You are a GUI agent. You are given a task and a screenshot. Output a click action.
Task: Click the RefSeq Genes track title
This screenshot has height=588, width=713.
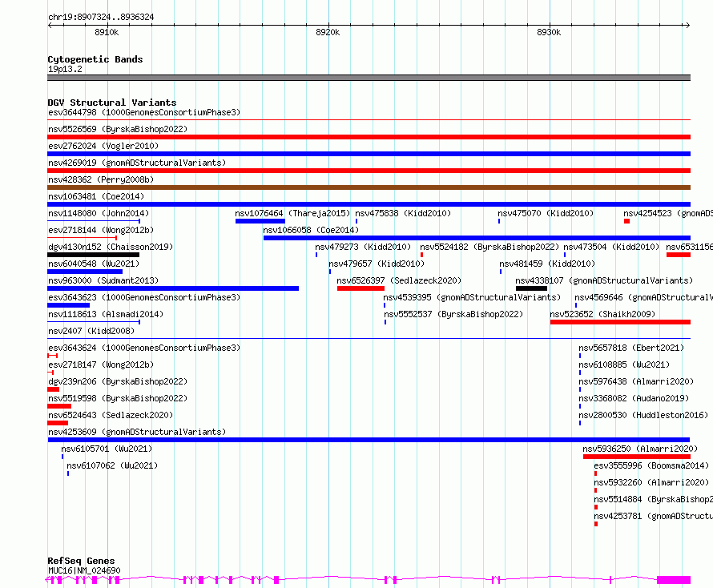(x=81, y=562)
